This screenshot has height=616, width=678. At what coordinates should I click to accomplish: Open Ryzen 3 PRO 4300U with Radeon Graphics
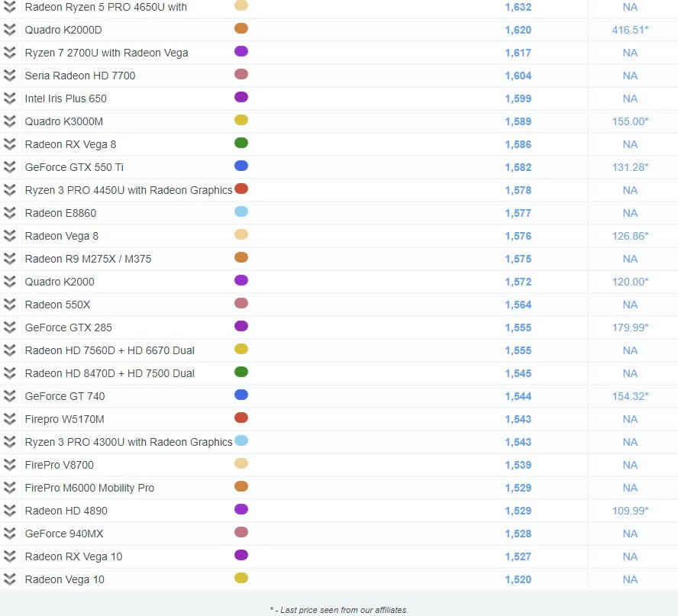(x=128, y=442)
